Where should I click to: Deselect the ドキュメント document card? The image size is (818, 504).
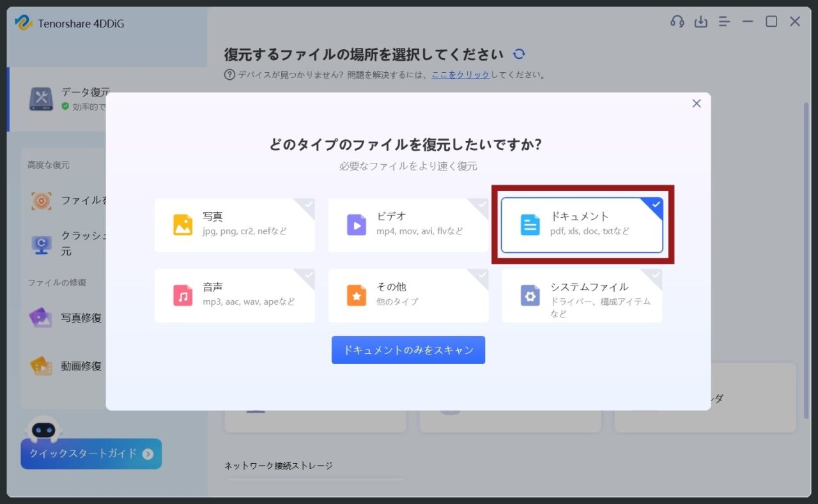coord(582,225)
